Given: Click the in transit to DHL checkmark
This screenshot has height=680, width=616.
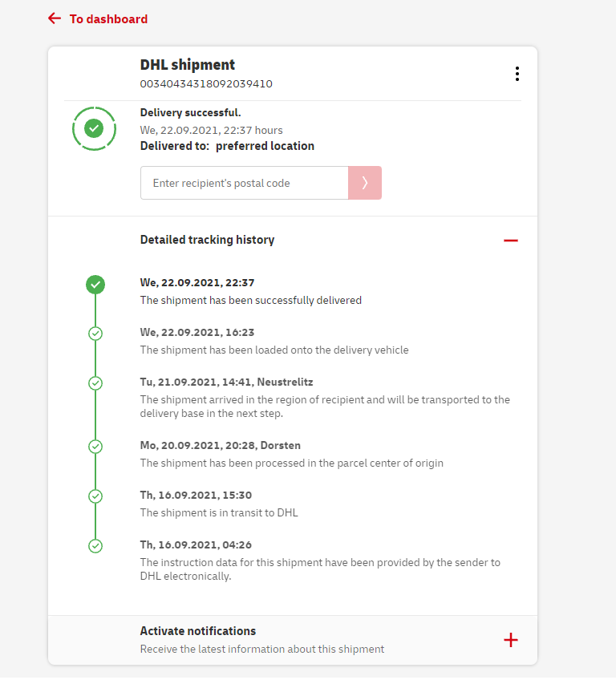Looking at the screenshot, I should click(95, 496).
